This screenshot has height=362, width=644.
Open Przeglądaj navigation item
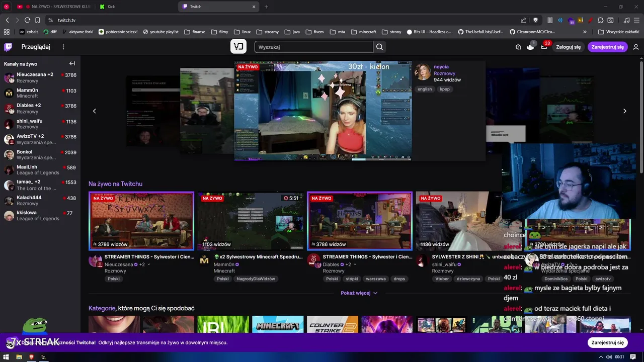click(36, 47)
